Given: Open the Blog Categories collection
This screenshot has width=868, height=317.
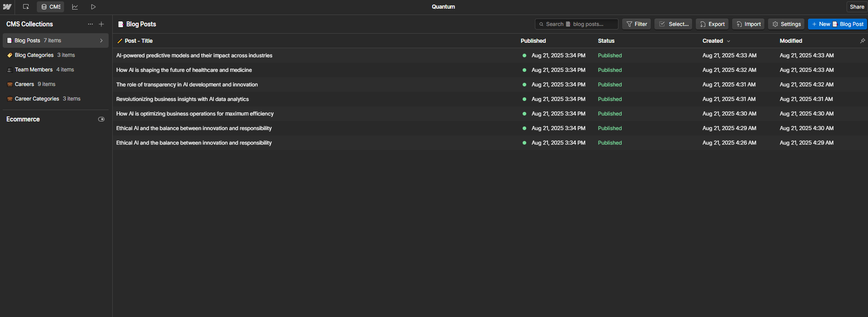Looking at the screenshot, I should click(55, 55).
